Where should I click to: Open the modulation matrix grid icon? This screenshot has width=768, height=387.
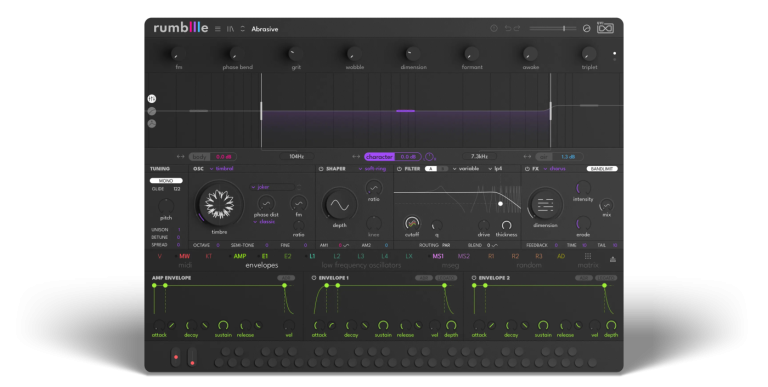(x=588, y=256)
